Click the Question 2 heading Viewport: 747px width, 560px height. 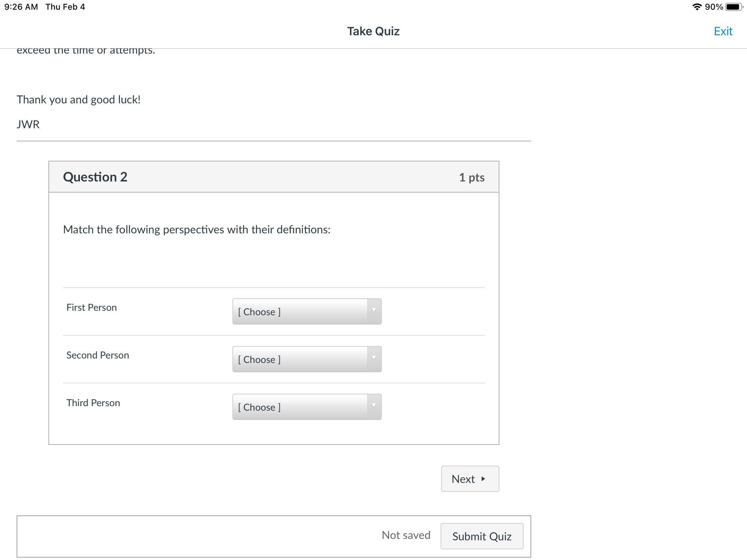point(95,177)
